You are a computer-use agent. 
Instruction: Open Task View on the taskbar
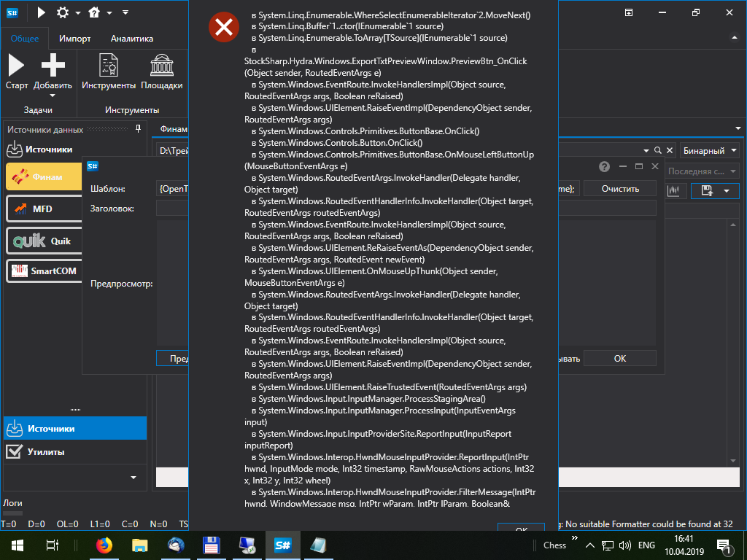coord(52,545)
